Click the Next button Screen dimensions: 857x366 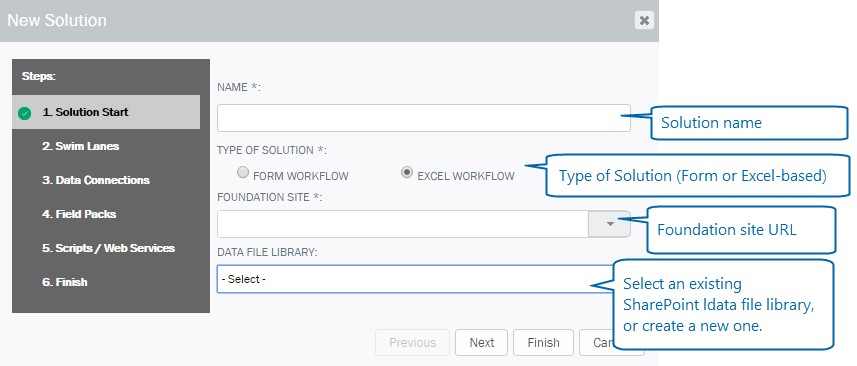pos(482,343)
